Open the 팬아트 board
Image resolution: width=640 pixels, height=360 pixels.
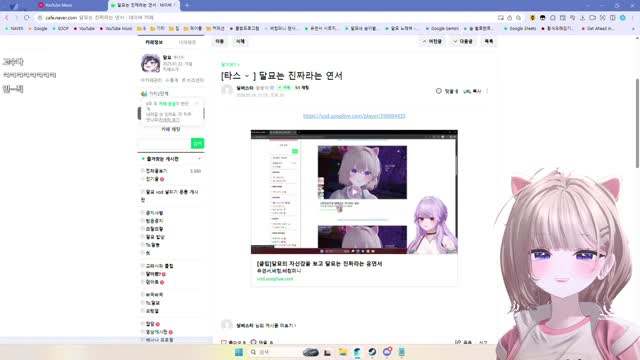tap(152, 282)
